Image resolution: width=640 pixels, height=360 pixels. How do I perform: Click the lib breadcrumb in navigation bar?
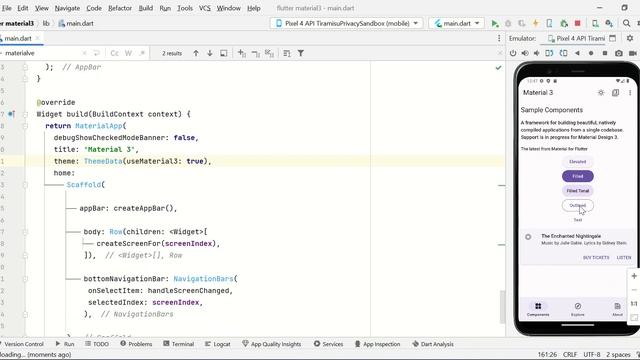point(46,24)
